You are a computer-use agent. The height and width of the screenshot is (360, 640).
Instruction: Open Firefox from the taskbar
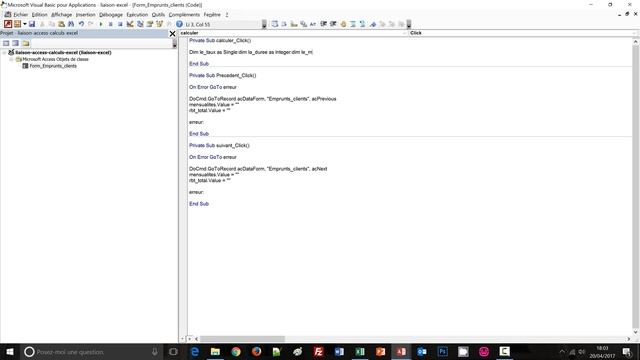point(256,351)
